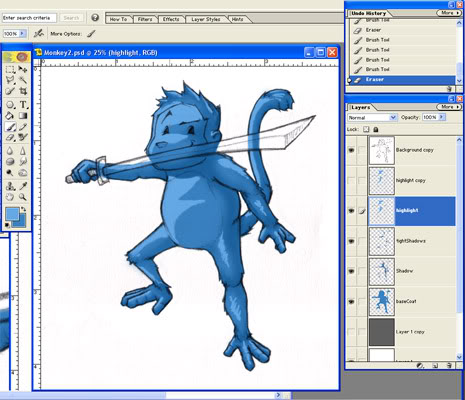Show the Layer 1 copy layer
The height and width of the screenshot is (400, 465).
pyautogui.click(x=351, y=332)
